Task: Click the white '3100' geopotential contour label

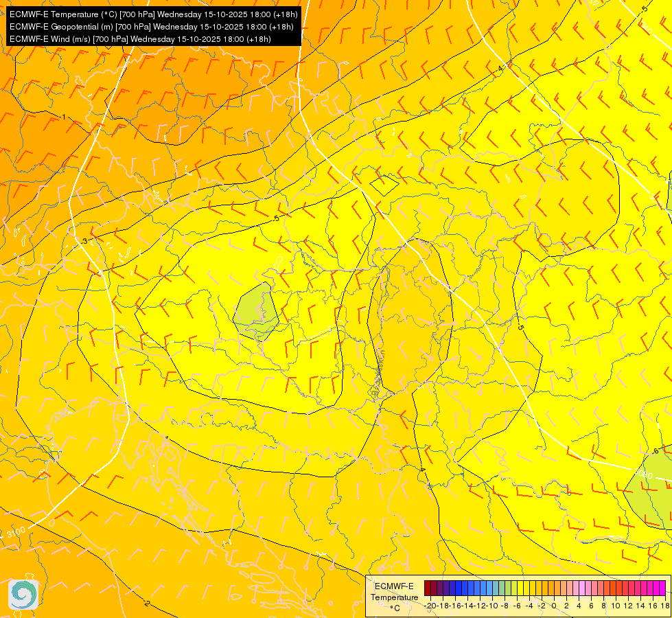Action: [x=16, y=532]
